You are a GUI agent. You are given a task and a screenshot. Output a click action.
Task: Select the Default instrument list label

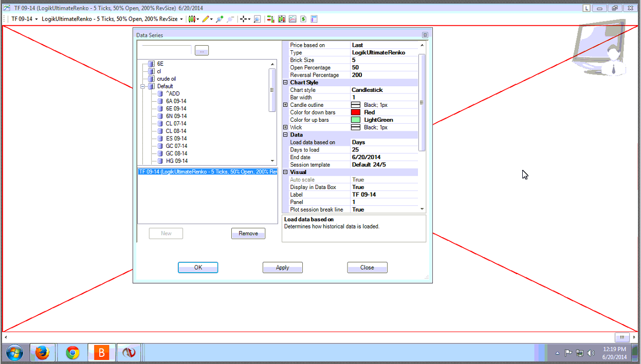tap(165, 86)
